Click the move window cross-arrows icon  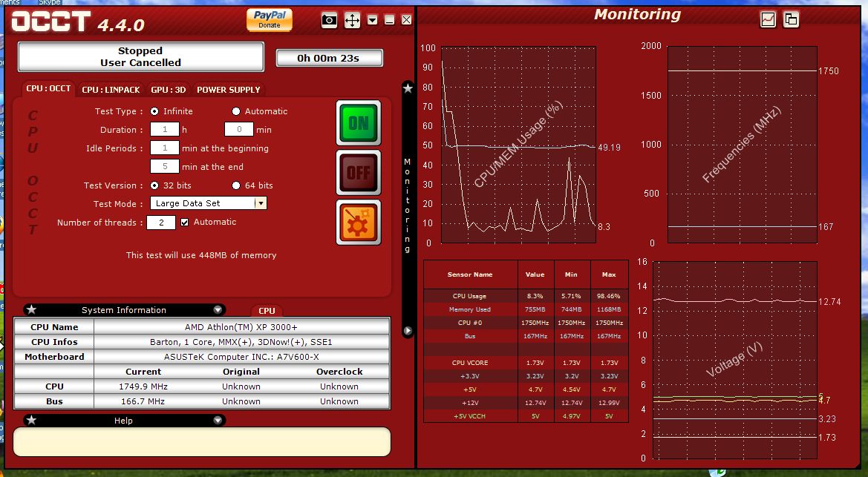point(352,21)
